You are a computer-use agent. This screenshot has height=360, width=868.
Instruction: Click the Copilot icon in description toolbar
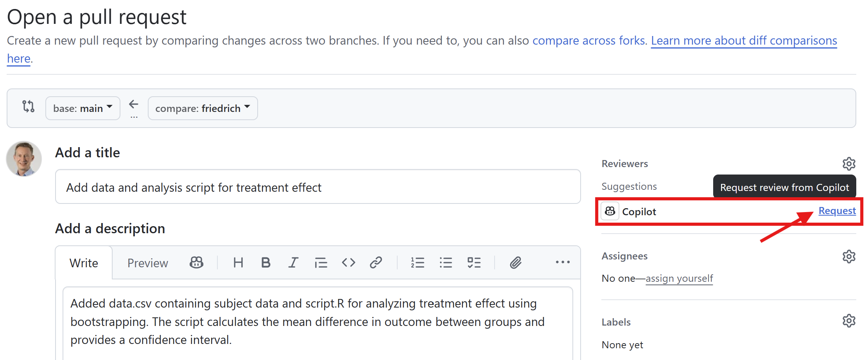(196, 263)
